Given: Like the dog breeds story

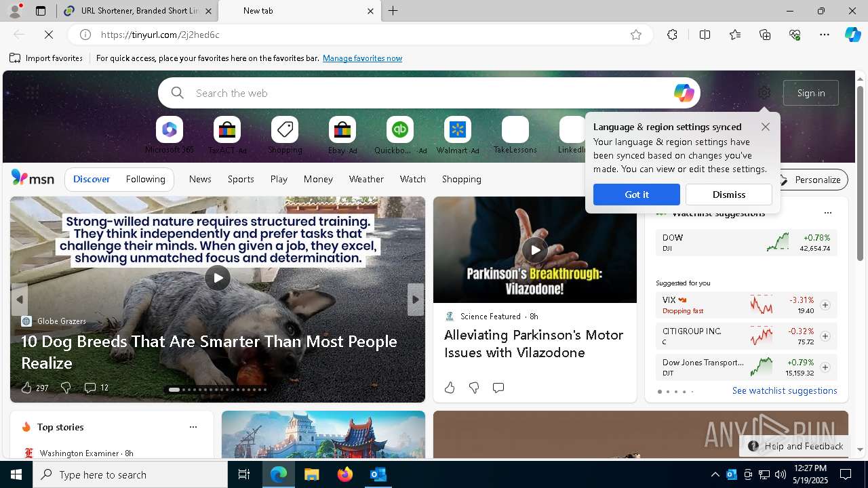Looking at the screenshot, I should coord(34,388).
